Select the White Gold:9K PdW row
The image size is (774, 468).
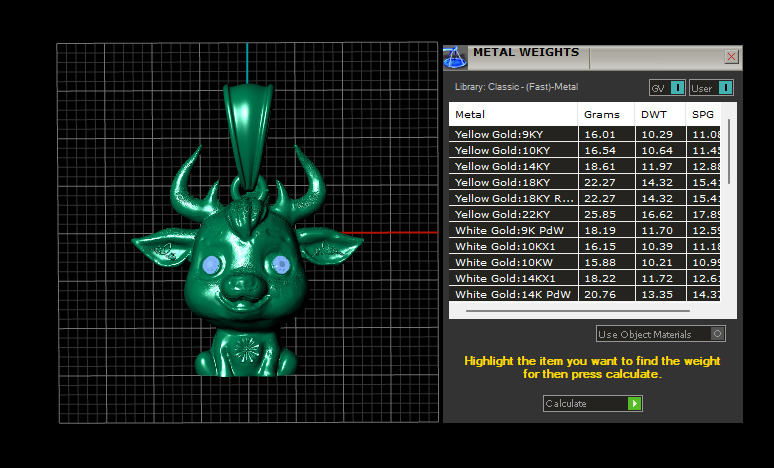tap(584, 231)
